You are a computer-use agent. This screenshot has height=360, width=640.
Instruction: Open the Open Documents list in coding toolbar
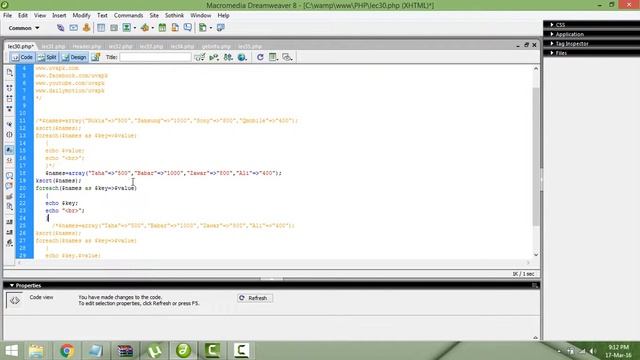9,73
